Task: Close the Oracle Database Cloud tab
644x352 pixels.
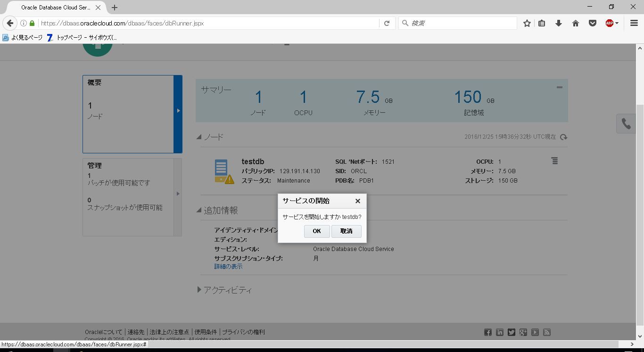Action: click(x=98, y=8)
